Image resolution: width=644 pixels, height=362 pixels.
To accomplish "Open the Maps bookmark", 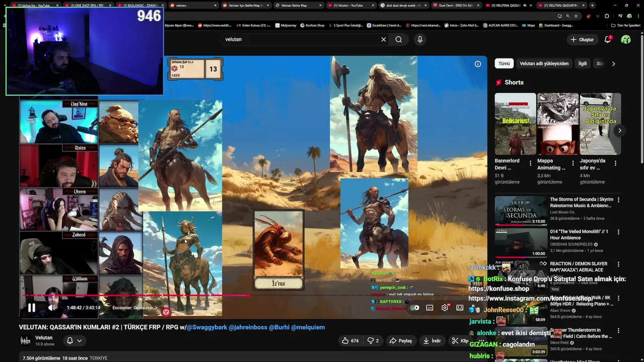I will coord(528,25).
